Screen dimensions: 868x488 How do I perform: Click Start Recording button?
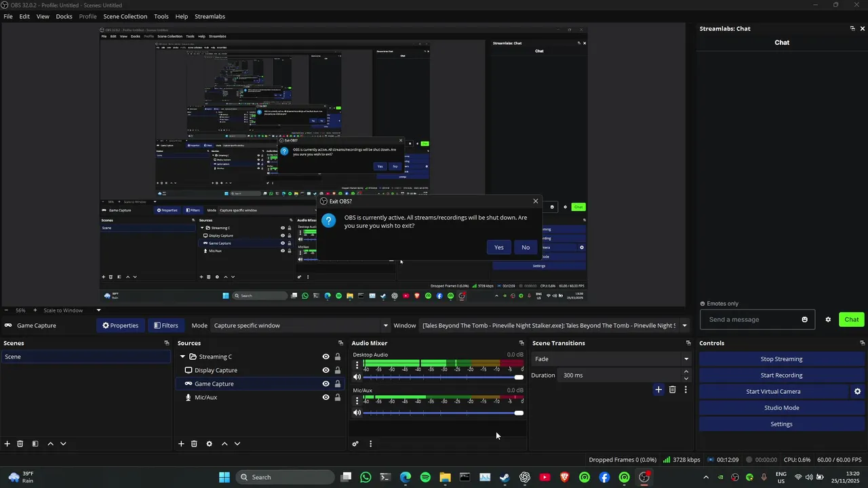tap(781, 375)
